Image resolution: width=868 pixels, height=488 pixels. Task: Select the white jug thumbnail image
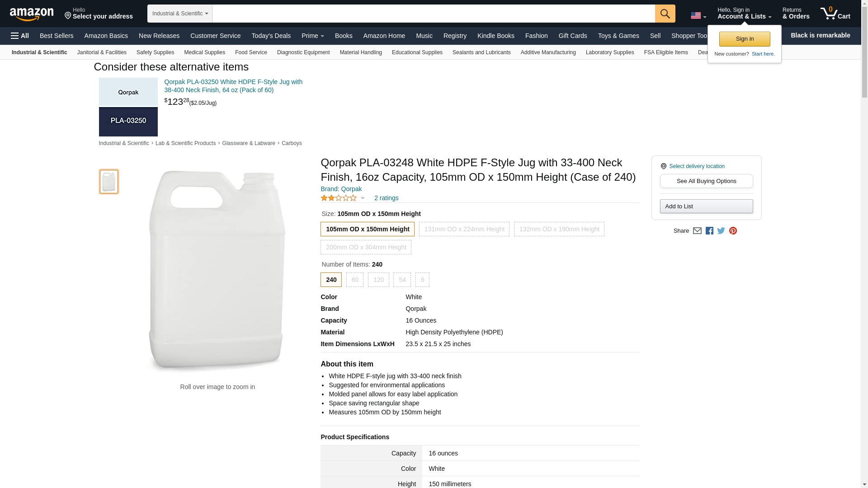coord(109,182)
